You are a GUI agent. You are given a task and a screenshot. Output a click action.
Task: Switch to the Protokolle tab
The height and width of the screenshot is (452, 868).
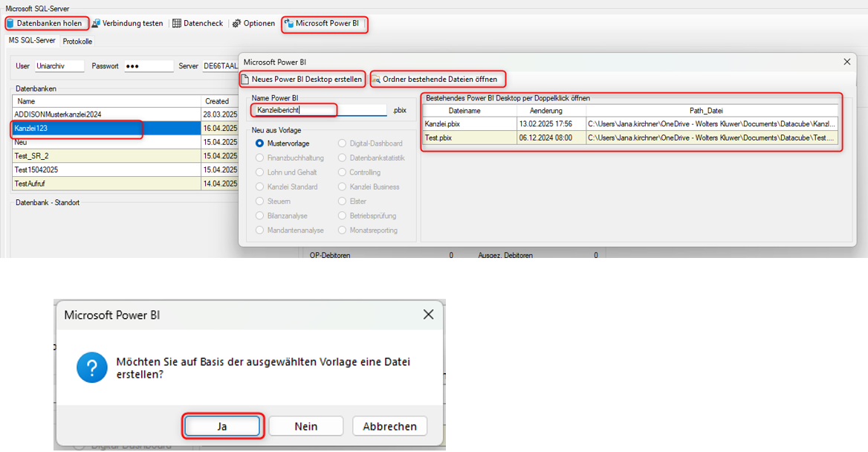coord(77,42)
